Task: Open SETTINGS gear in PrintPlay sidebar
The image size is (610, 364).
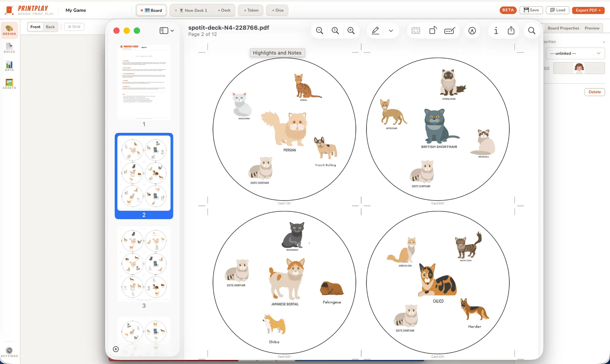Action: click(10, 352)
